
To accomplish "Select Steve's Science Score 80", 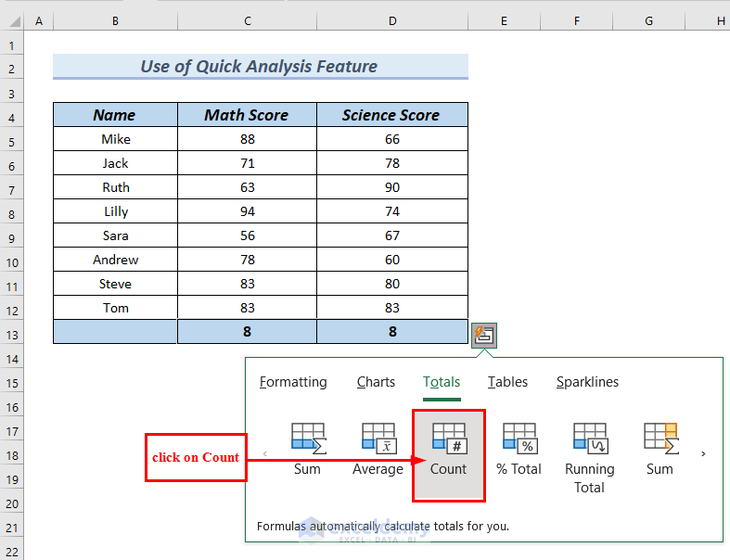I will tap(392, 284).
